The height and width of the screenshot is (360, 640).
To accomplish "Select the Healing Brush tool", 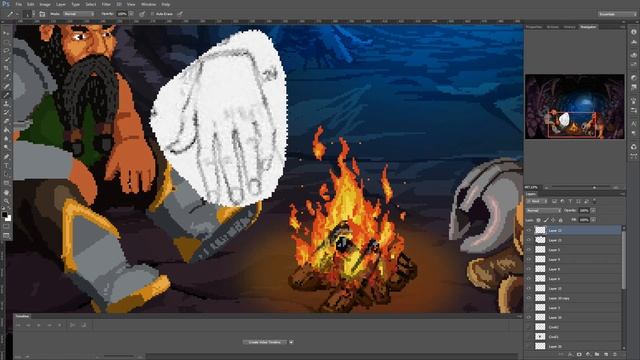I will pos(6,86).
